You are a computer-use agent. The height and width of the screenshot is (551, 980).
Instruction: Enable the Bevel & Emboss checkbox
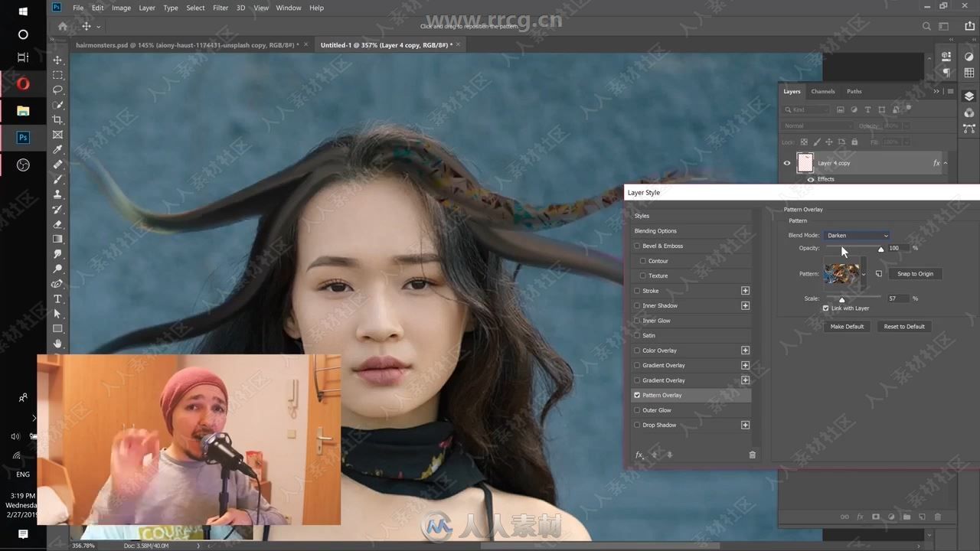point(637,246)
